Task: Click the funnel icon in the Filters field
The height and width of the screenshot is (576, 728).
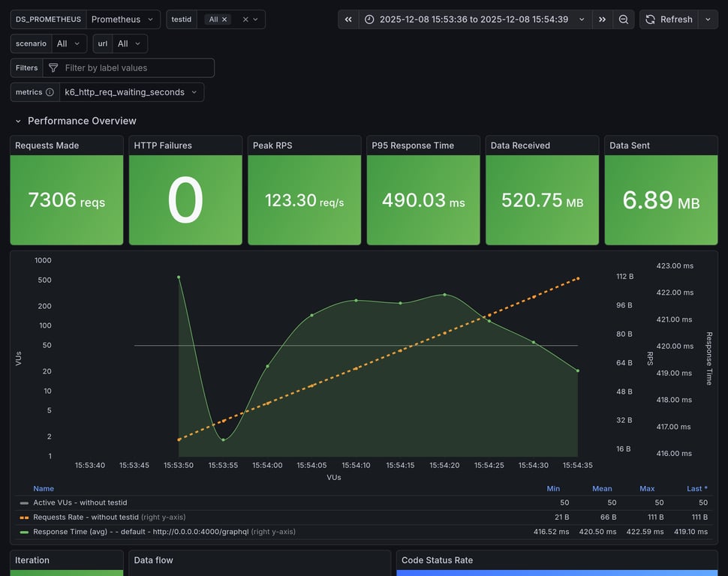Action: click(x=53, y=67)
